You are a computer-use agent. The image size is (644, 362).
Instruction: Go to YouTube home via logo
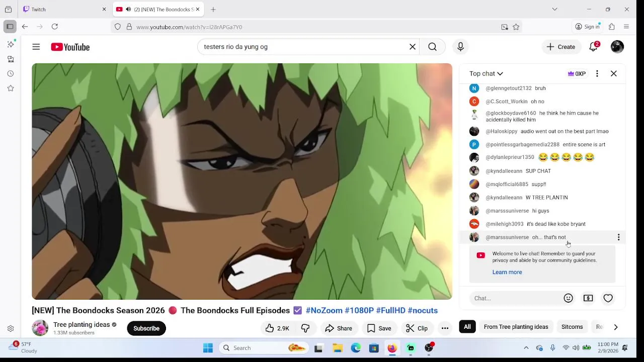(x=70, y=47)
